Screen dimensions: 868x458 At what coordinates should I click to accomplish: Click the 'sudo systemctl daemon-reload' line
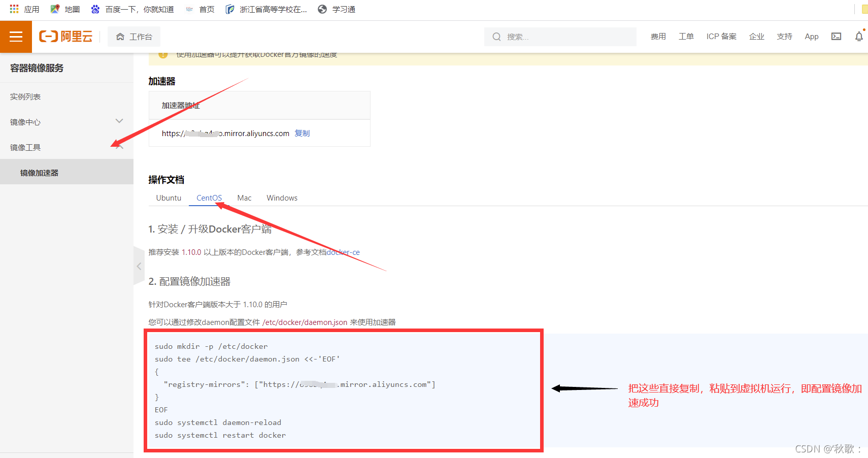218,422
